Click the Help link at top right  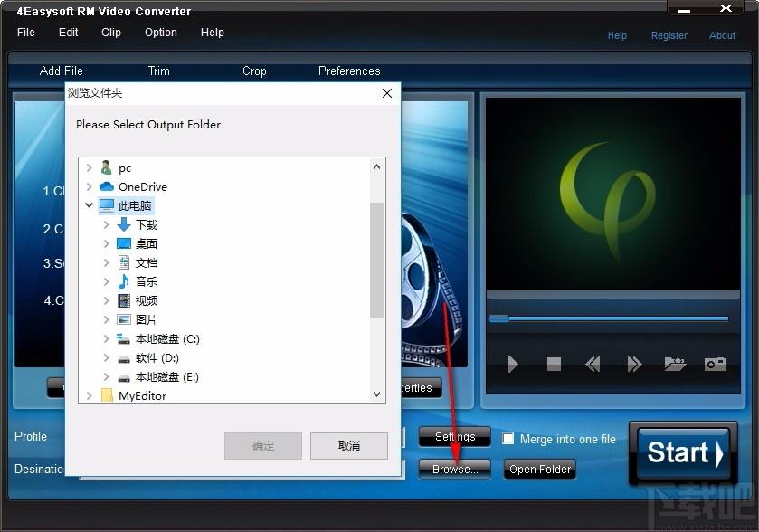point(617,35)
